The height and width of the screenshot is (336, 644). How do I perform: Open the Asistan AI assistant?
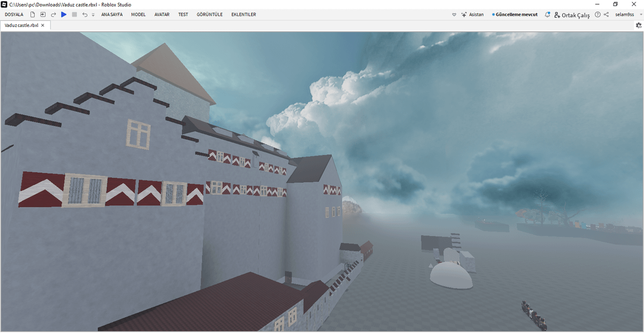tap(472, 14)
